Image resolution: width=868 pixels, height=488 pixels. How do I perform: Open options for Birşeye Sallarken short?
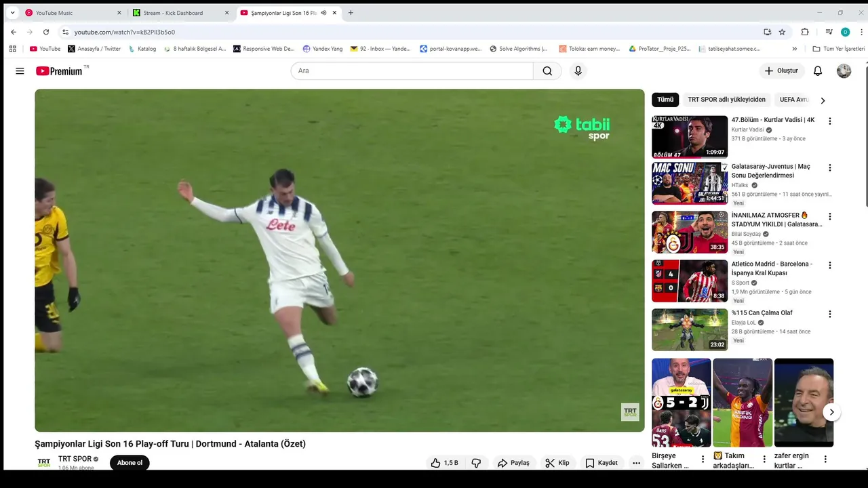point(703,460)
